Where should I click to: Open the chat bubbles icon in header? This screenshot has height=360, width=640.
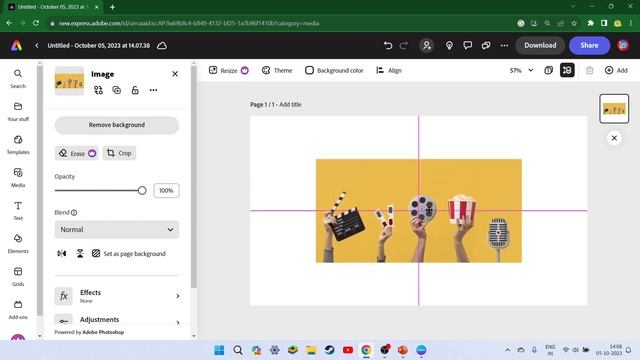(x=486, y=45)
